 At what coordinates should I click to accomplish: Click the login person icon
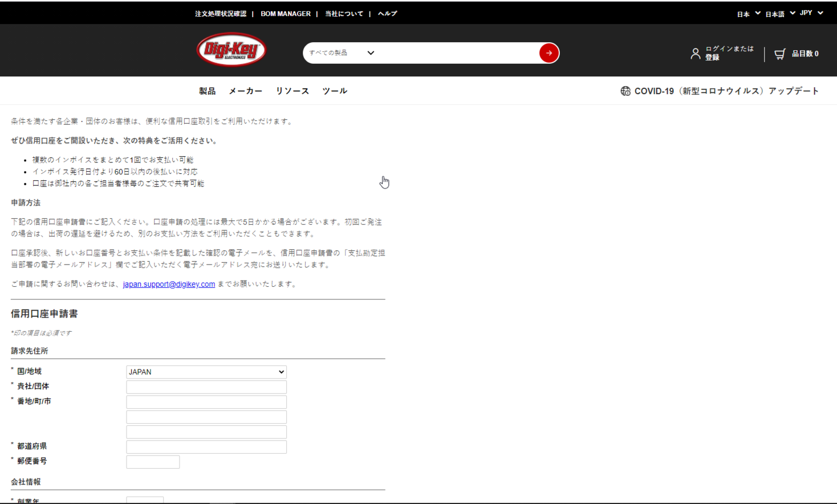[695, 53]
